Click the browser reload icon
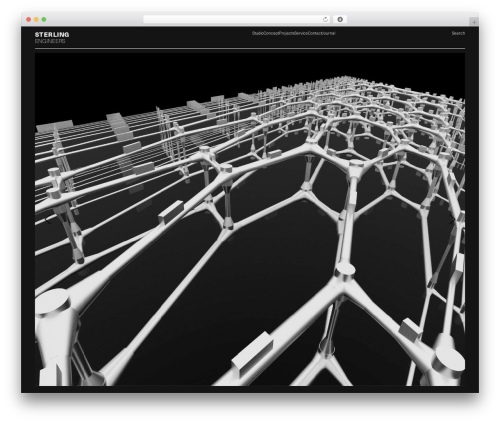The width and height of the screenshot is (500, 423). click(x=325, y=19)
